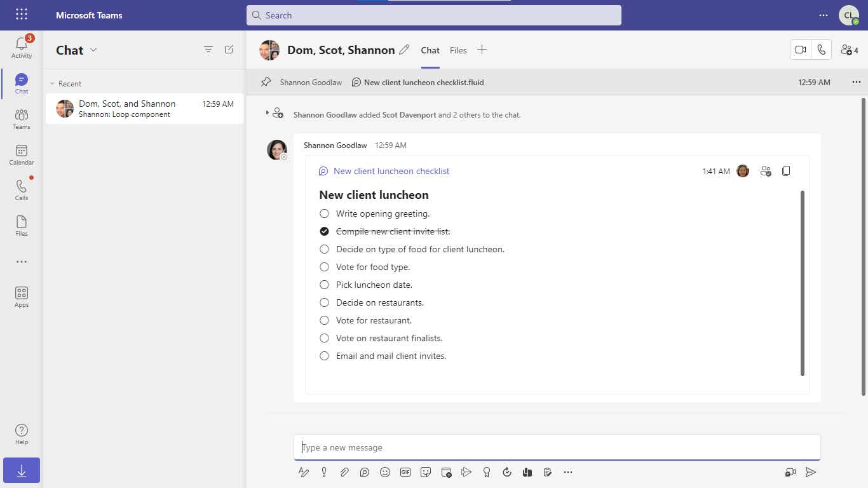Image resolution: width=868 pixels, height=488 pixels.
Task: Check Vote on restaurant finalists
Action: click(325, 338)
